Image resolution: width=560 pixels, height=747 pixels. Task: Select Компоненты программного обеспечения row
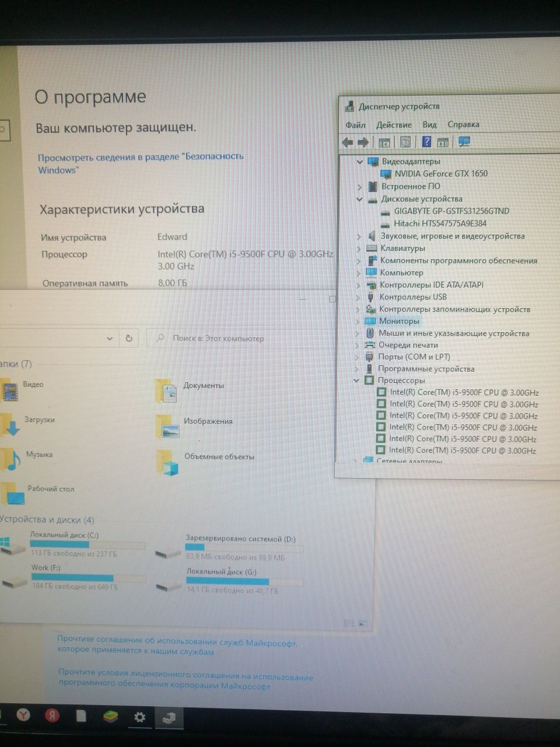459,261
